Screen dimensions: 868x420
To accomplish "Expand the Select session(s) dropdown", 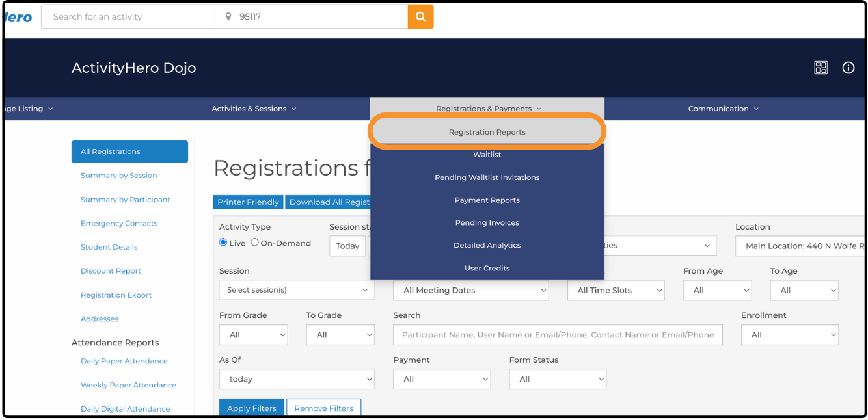I will pyautogui.click(x=297, y=290).
